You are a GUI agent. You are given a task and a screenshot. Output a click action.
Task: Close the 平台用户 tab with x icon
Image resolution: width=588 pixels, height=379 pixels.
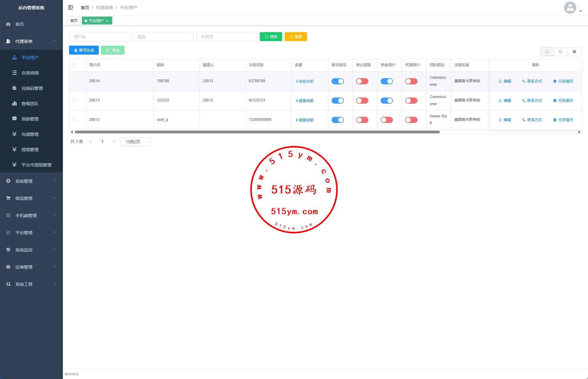[107, 21]
